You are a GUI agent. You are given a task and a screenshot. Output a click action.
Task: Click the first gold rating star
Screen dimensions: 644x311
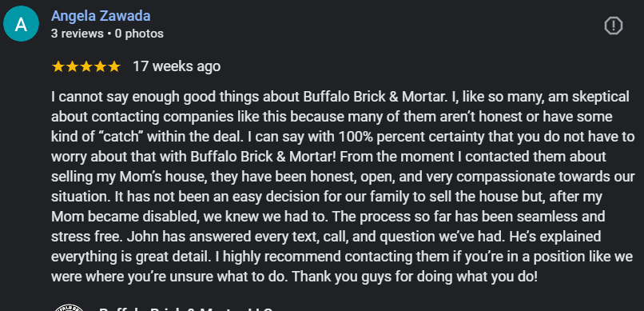coord(58,66)
